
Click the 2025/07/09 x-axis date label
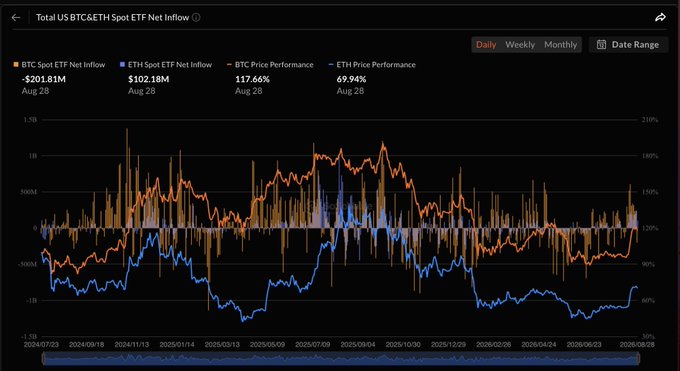click(313, 345)
